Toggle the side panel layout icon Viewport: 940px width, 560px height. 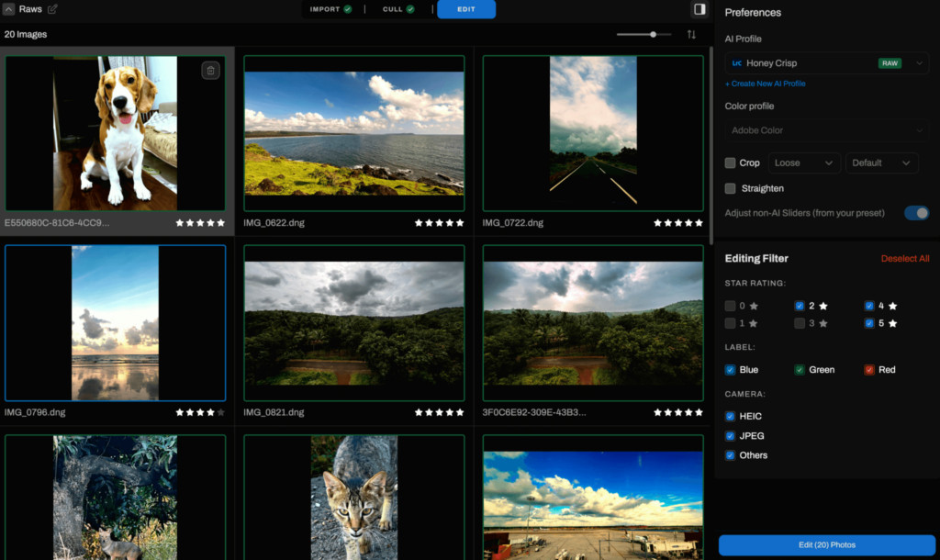pos(699,9)
